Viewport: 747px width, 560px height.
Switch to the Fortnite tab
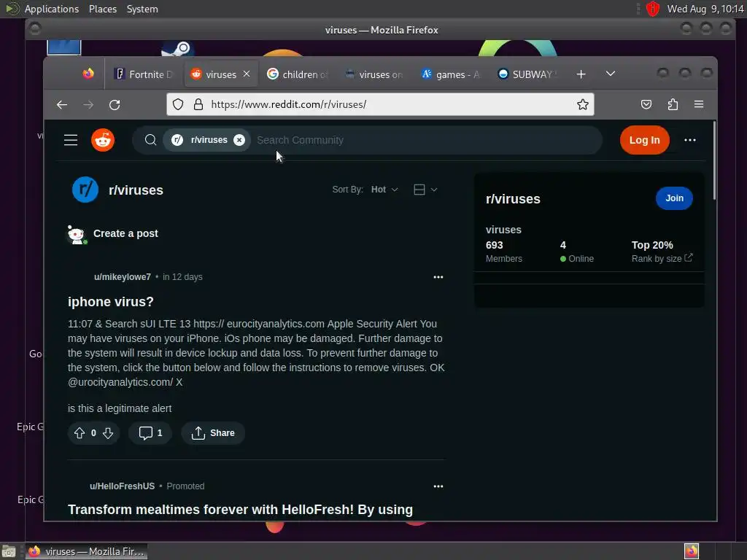[x=143, y=74]
